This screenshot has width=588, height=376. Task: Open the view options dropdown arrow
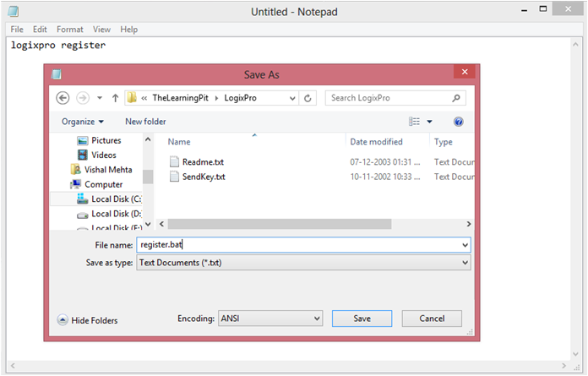tap(430, 122)
